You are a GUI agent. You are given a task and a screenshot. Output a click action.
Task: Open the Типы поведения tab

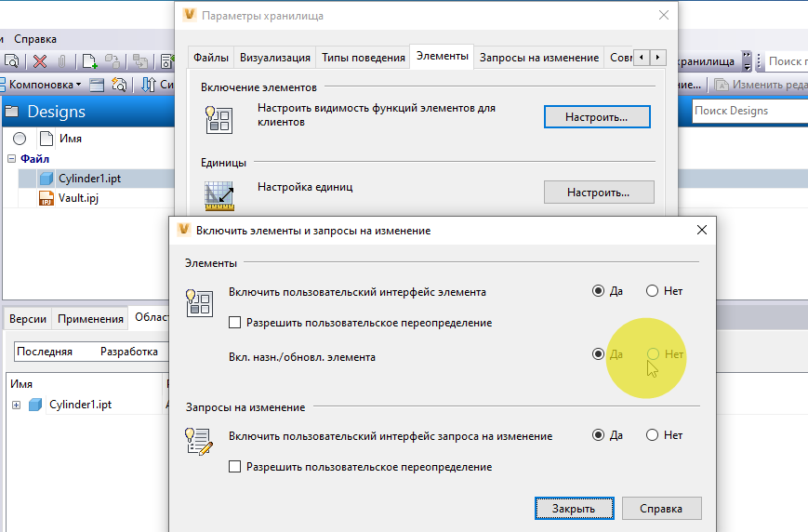tap(364, 58)
